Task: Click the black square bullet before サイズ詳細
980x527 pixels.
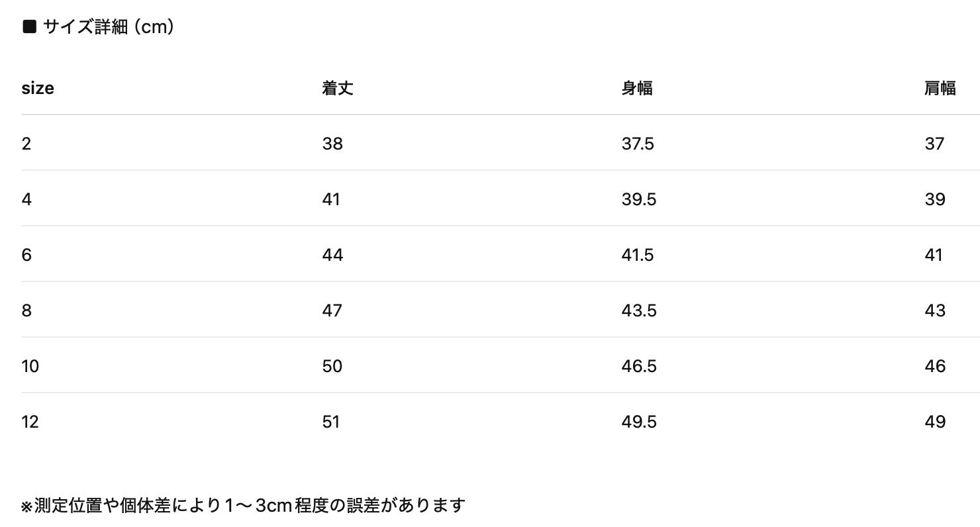Action: coord(29,27)
